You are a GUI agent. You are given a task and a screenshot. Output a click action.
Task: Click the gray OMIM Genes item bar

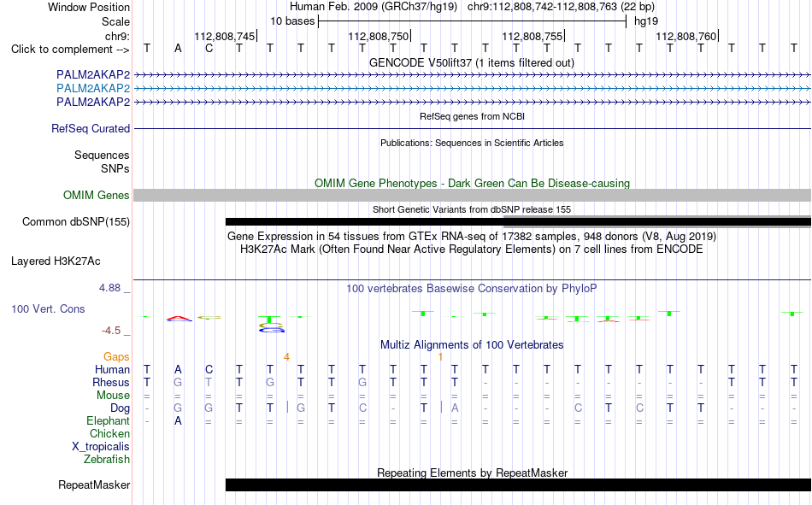pyautogui.click(x=473, y=196)
